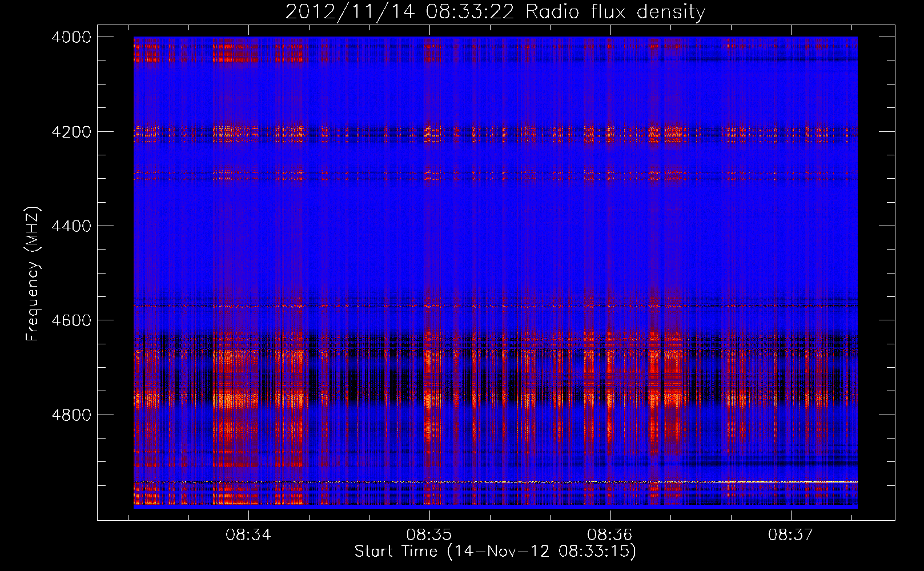The image size is (924, 571).
Task: Click the 4800 frequency tick label
Action: click(71, 415)
